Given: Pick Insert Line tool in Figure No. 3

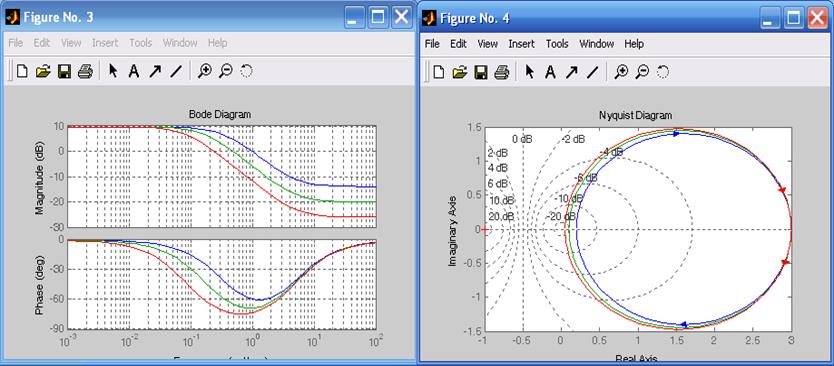Looking at the screenshot, I should [176, 71].
